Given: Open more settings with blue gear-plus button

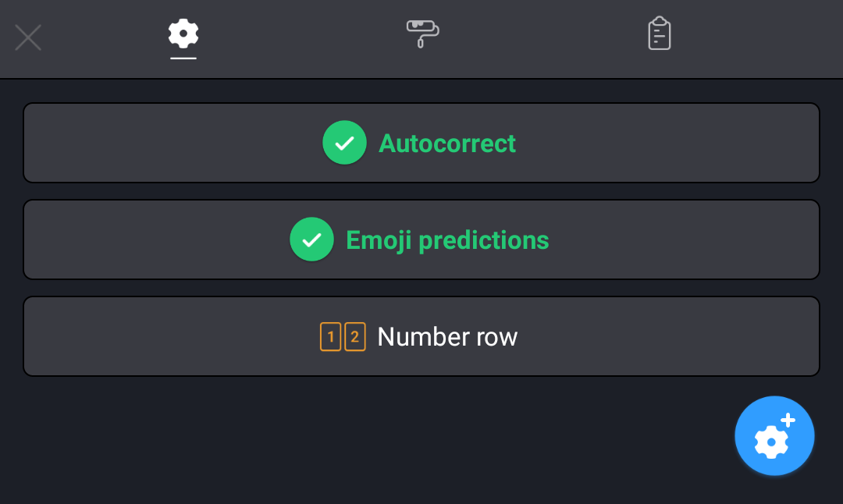Looking at the screenshot, I should 774,436.
